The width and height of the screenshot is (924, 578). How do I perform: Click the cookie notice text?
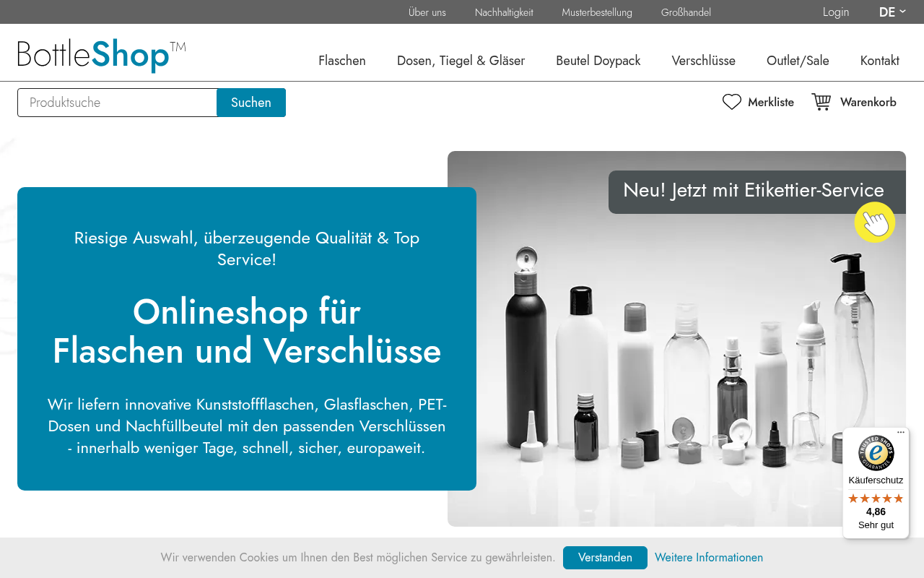[x=358, y=558]
